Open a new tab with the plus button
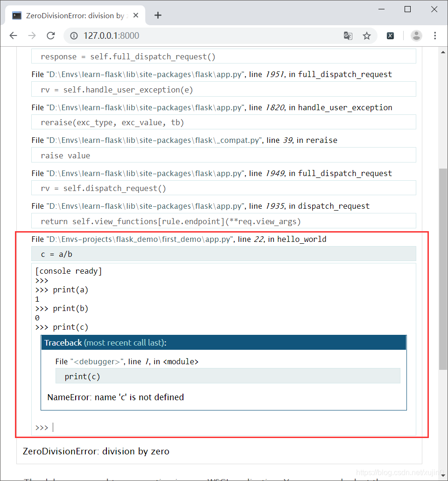The image size is (448, 481). point(158,15)
